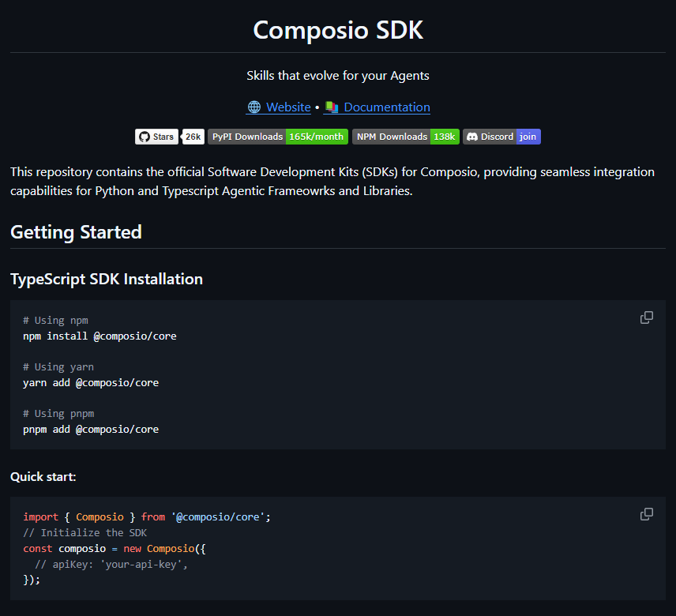676x616 pixels.
Task: Click the pnpm add @composio/core line
Action: tap(91, 430)
